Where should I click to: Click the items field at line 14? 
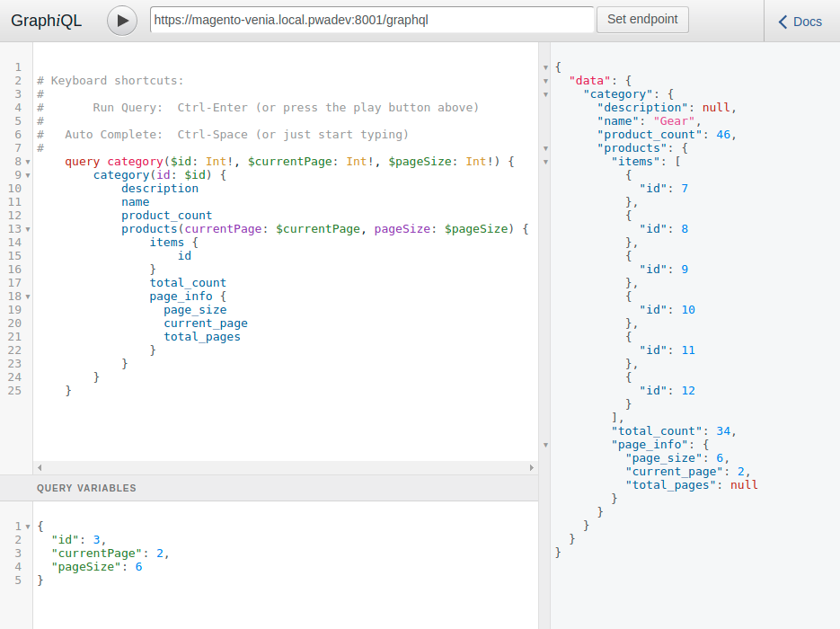(166, 243)
